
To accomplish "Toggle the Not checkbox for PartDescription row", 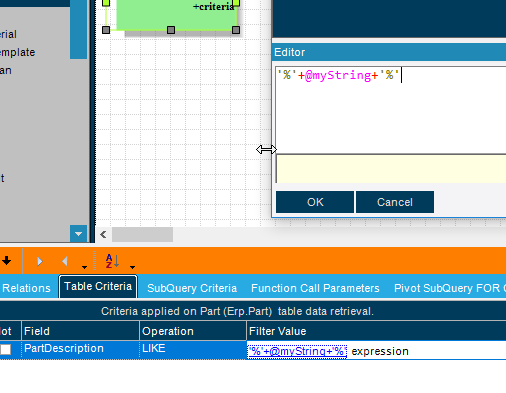I will tap(6, 349).
